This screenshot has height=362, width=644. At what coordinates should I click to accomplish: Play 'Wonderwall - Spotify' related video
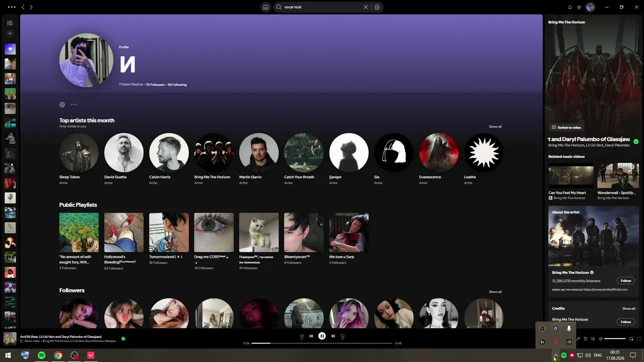pyautogui.click(x=618, y=175)
